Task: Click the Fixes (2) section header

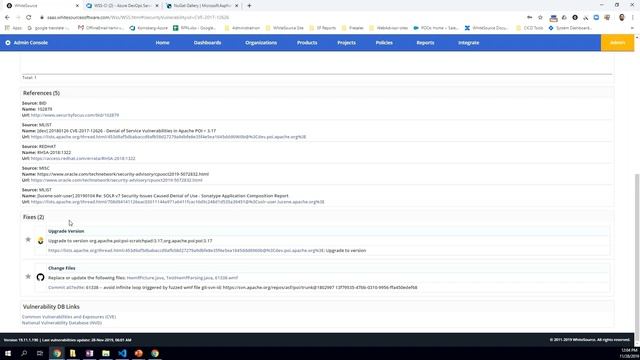Action: tap(33, 217)
